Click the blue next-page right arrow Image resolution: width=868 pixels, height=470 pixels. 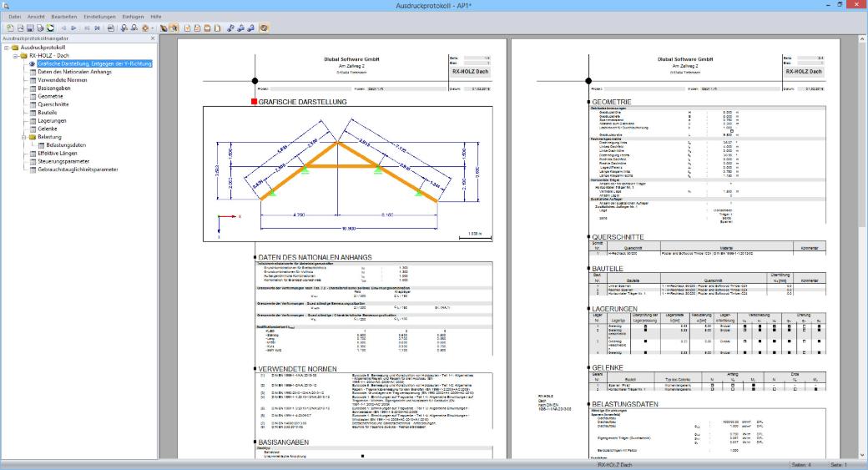[73, 28]
